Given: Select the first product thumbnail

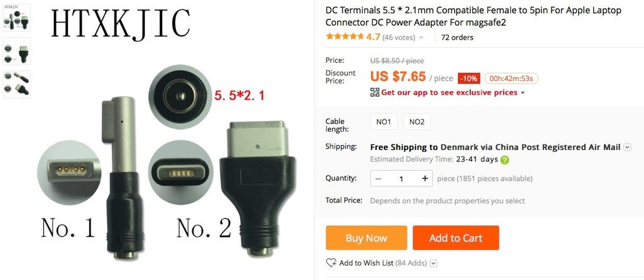Looking at the screenshot, I should click(x=16, y=18).
